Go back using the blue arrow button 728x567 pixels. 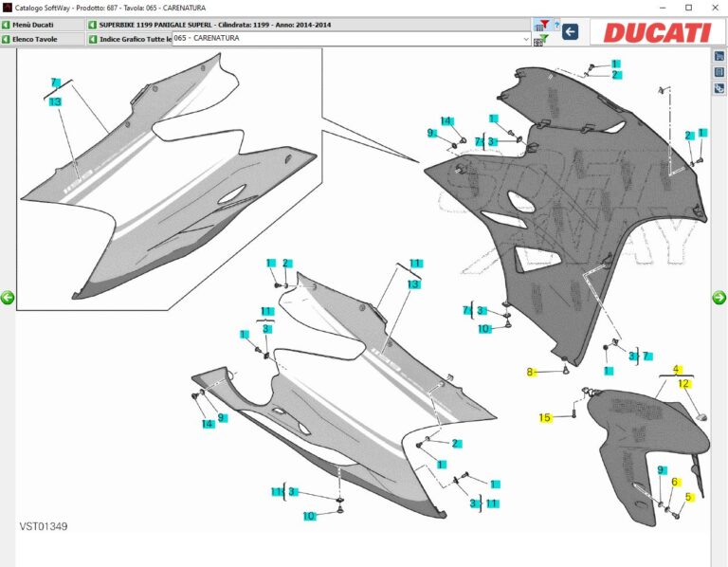570,31
